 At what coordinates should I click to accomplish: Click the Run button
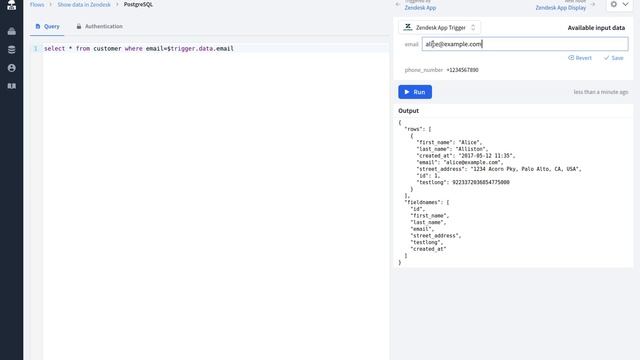click(x=415, y=92)
